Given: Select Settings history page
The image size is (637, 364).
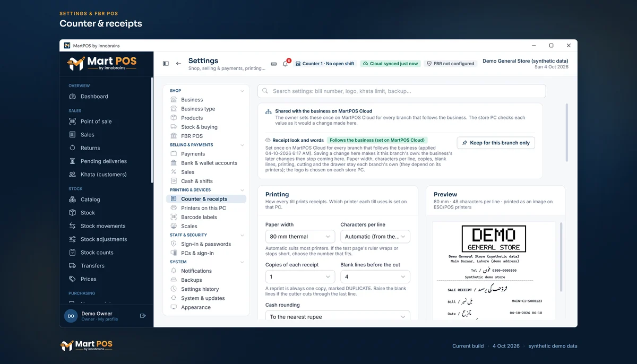Looking at the screenshot, I should (206, 289).
